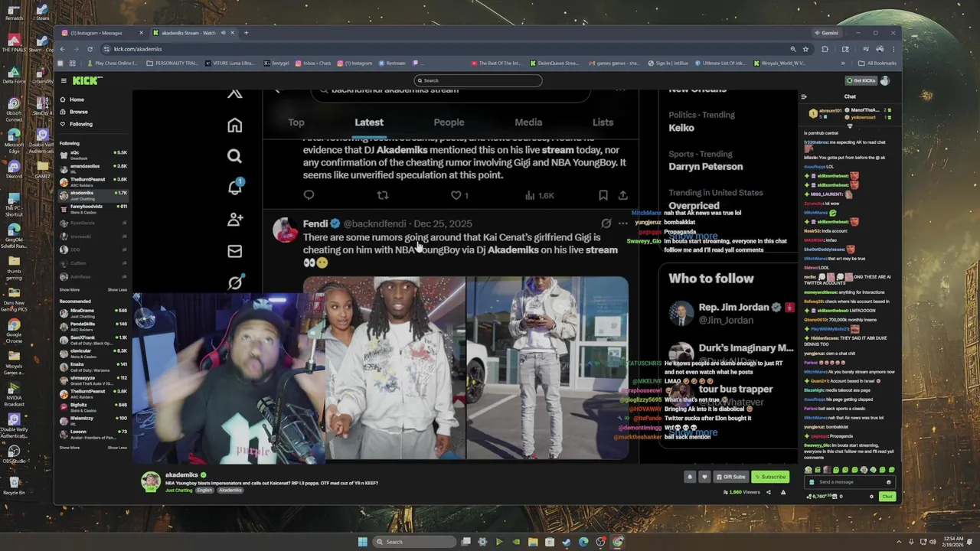Click the Gemini button in the title bar
This screenshot has width=980, height=551.
pos(828,33)
